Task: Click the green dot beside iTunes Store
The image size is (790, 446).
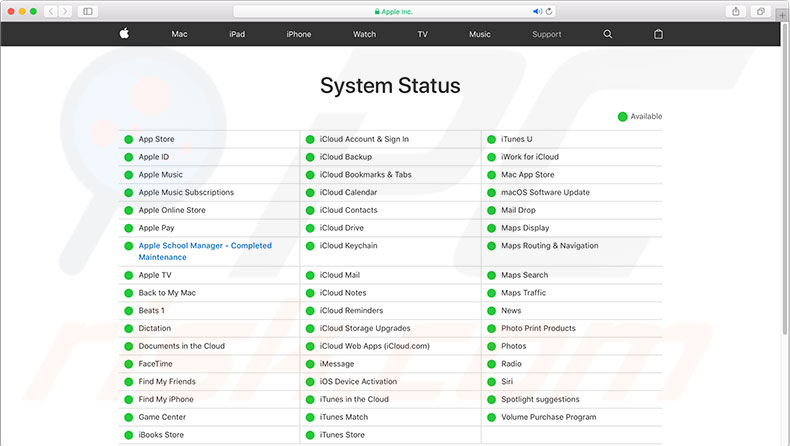Action: tap(310, 435)
